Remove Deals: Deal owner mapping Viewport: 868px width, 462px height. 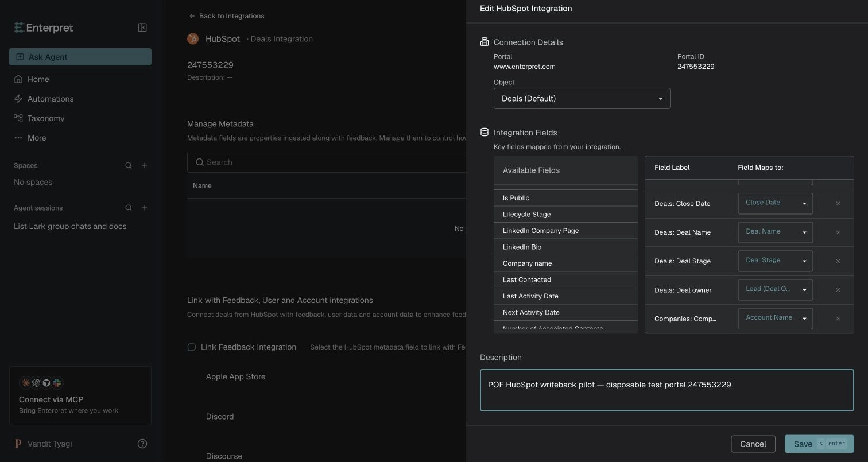(838, 290)
